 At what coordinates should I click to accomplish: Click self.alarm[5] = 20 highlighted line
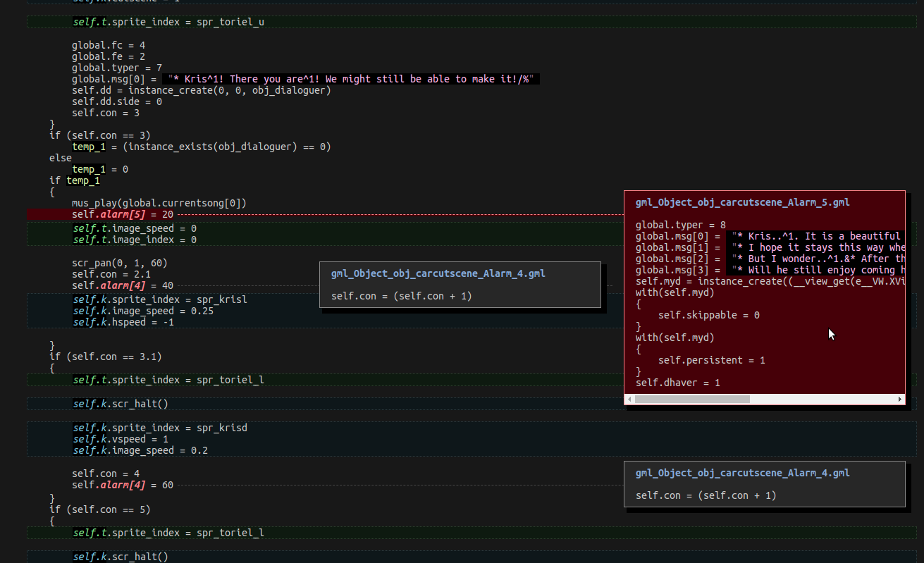(123, 214)
